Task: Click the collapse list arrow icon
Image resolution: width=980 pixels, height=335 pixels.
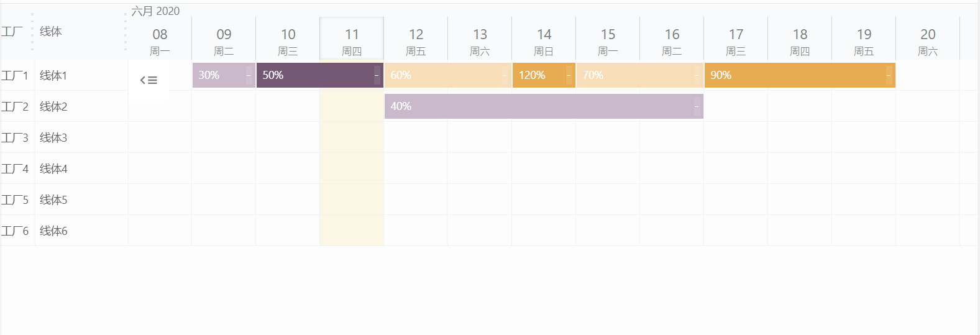Action: 149,80
